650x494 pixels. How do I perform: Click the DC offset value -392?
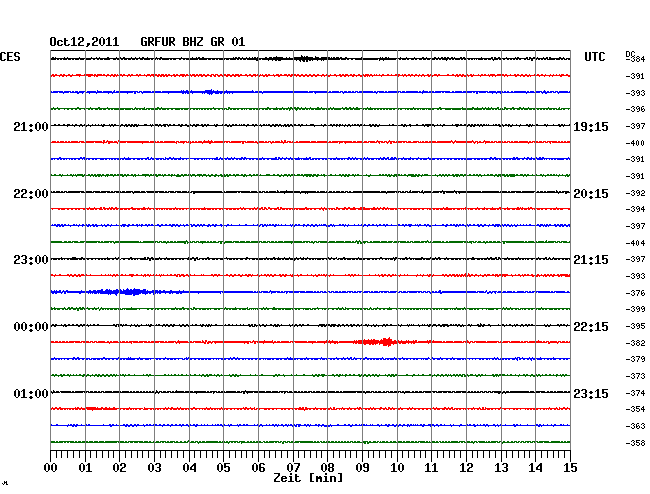coord(635,193)
